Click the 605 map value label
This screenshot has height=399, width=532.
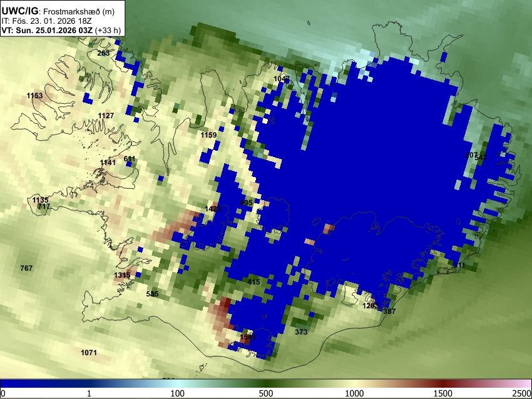tap(246, 203)
